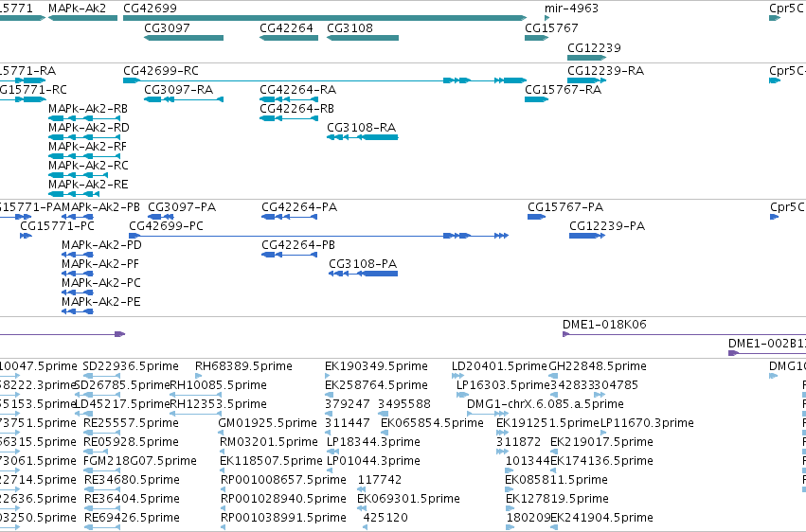Click transcript MAPk-Ak2-RC
The height and width of the screenshot is (532, 806).
pyautogui.click(x=78, y=175)
